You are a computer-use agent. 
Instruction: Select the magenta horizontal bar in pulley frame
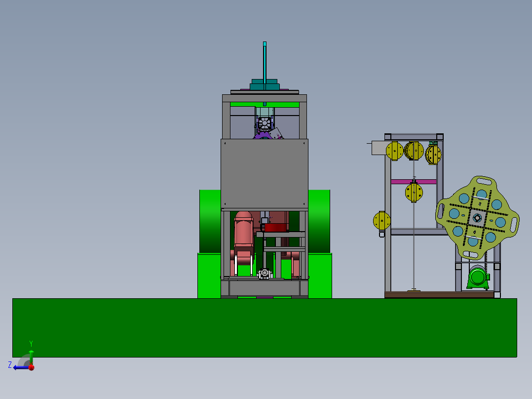click(x=414, y=182)
